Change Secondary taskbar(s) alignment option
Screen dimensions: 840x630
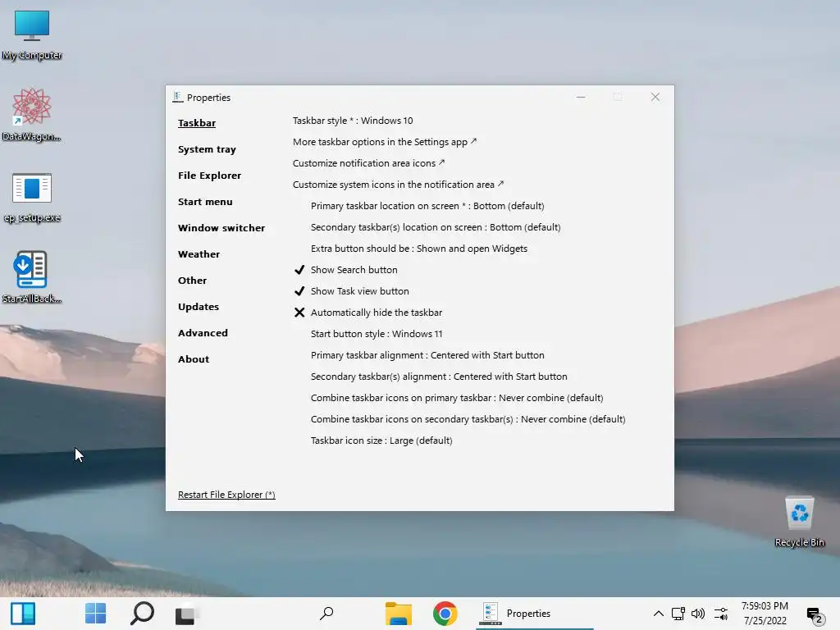[439, 377]
